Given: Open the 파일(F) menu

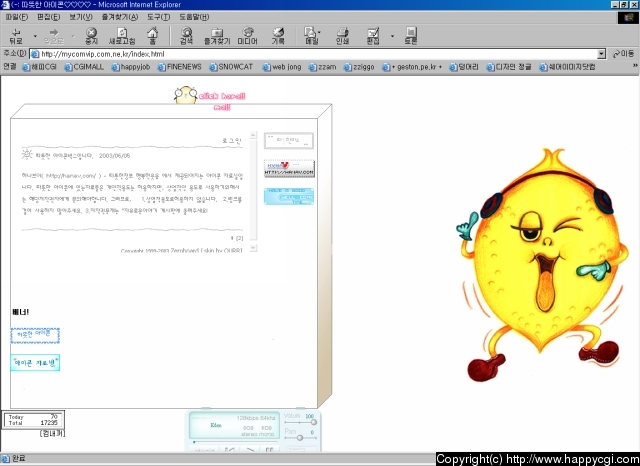Looking at the screenshot, I should point(17,17).
